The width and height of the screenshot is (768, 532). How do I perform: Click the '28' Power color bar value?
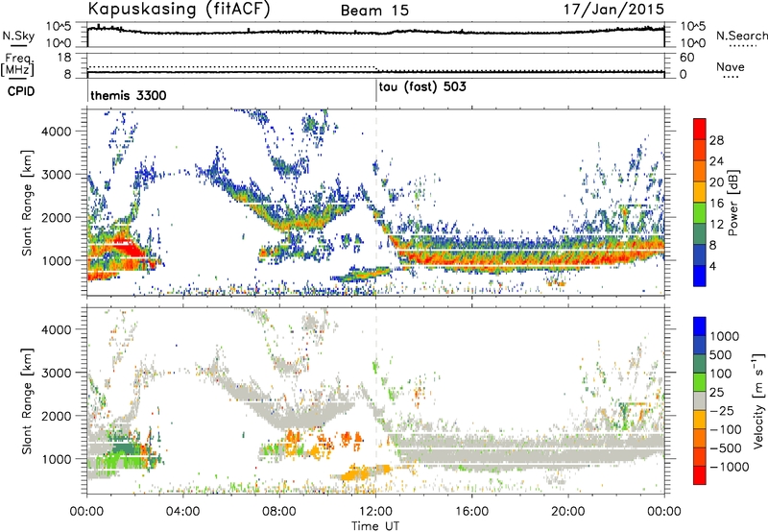coord(716,140)
